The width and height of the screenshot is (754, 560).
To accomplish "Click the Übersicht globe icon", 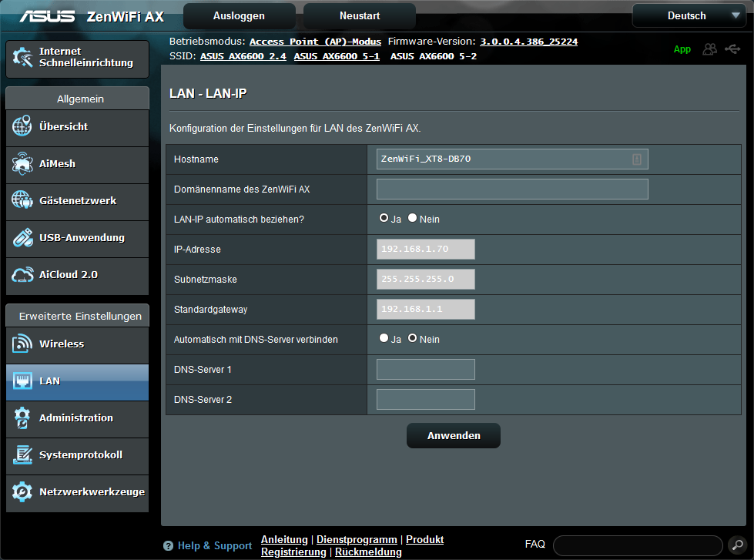I will coord(22,126).
